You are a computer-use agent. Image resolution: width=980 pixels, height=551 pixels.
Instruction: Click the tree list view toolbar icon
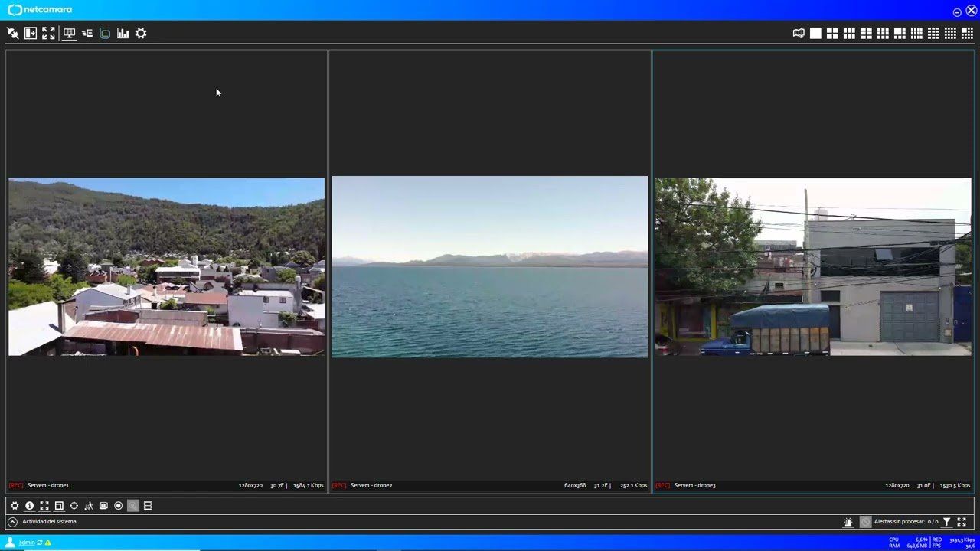[x=87, y=34]
